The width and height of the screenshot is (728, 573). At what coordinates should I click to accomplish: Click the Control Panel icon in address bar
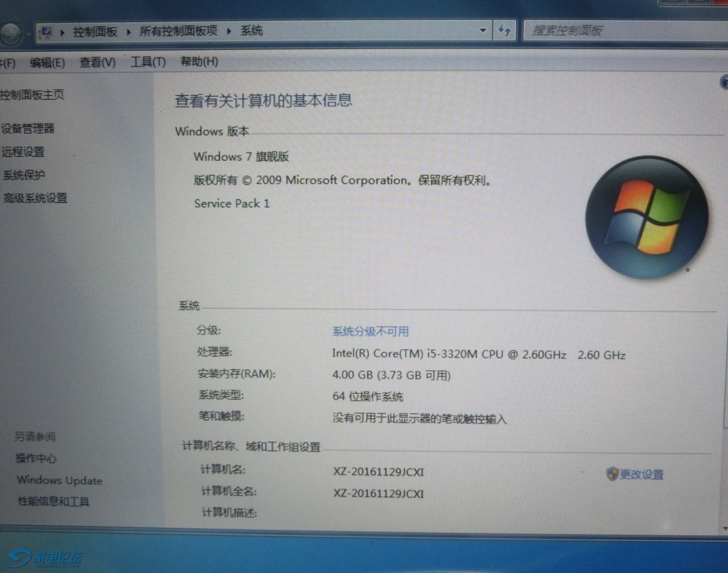[x=46, y=32]
